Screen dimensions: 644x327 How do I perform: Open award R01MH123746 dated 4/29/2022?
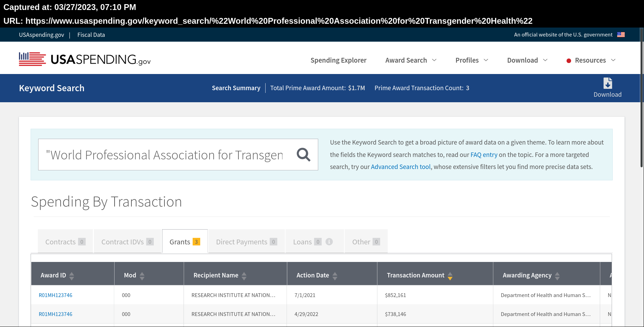click(x=55, y=314)
